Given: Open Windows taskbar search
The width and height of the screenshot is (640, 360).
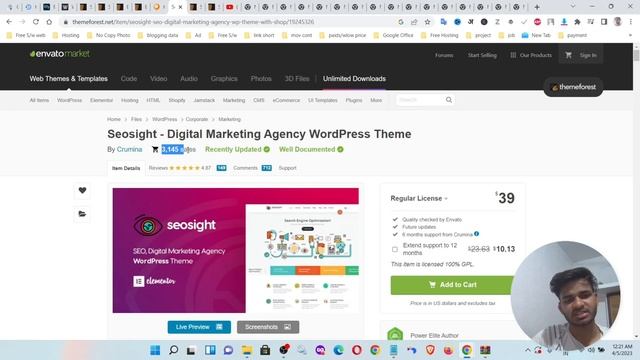Looking at the screenshot, I should click(173, 350).
